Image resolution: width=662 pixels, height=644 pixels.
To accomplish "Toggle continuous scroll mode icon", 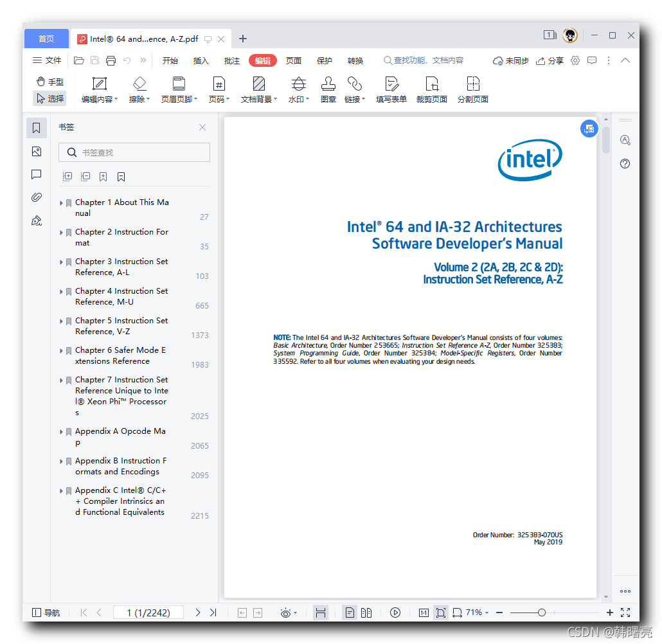I will pos(321,613).
